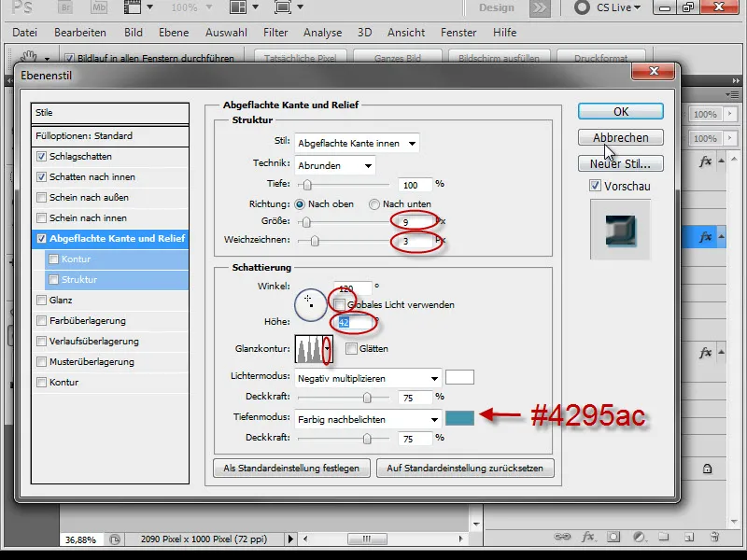The height and width of the screenshot is (560, 747).
Task: Toggle Globales Licht verwenden checkbox
Action: coord(340,304)
